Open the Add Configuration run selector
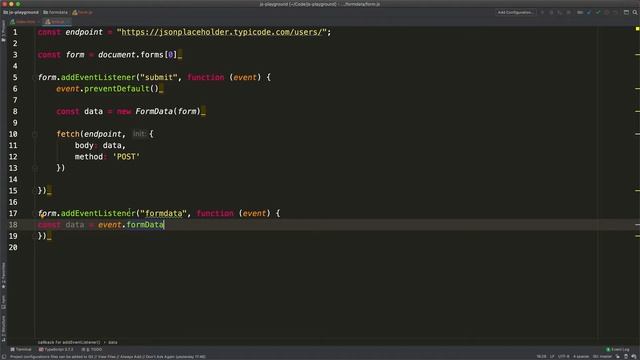Image resolution: width=640 pixels, height=360 pixels. [515, 12]
